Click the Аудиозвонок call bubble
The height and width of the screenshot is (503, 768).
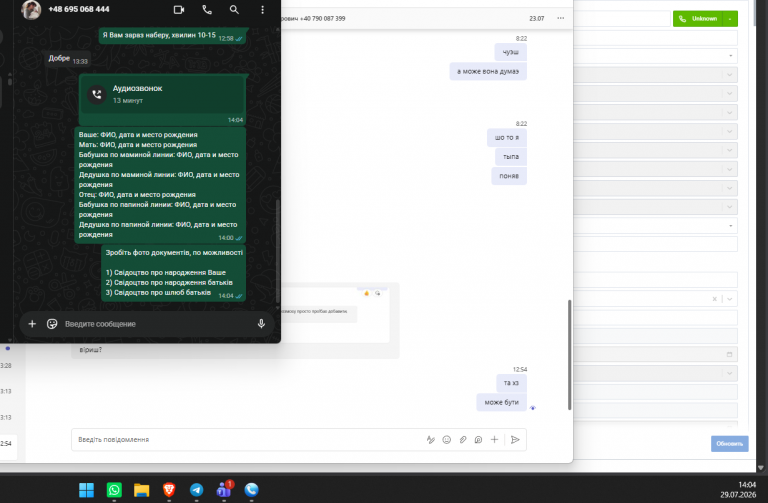(162, 99)
